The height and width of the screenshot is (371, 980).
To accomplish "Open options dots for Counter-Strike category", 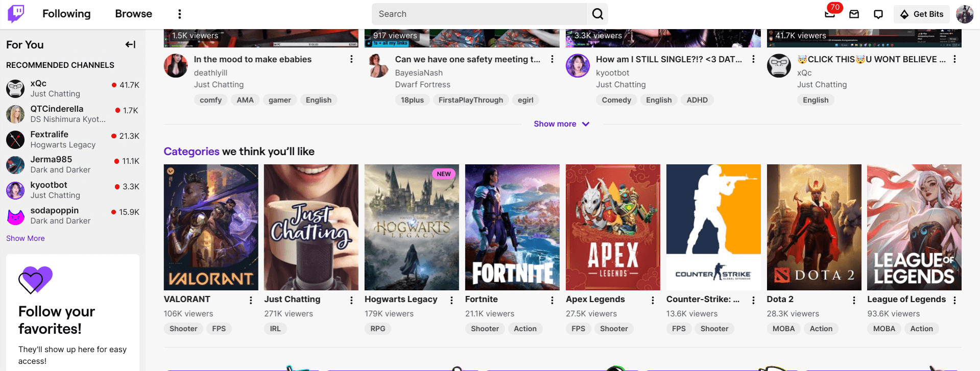I will [x=753, y=300].
